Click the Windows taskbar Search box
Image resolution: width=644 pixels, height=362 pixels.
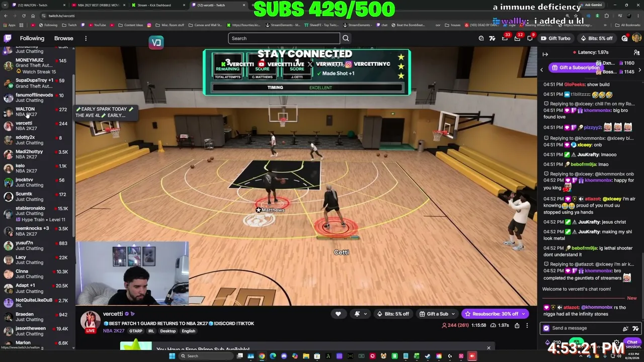(x=207, y=356)
